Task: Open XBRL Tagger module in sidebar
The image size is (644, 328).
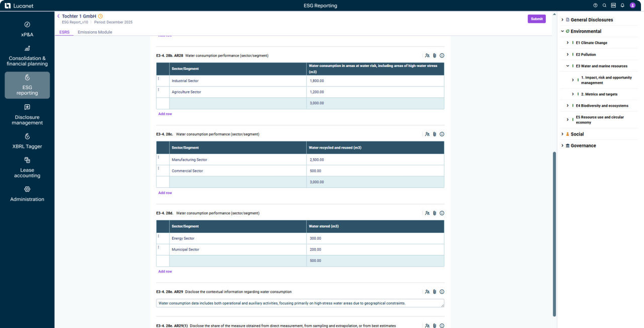Action: (x=27, y=141)
